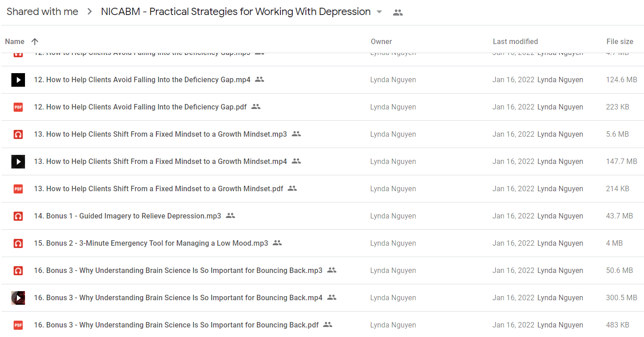644x337 pixels.
Task: Click the shared icon next to 16. Bonus 3 pdf
Action: pyautogui.click(x=328, y=325)
